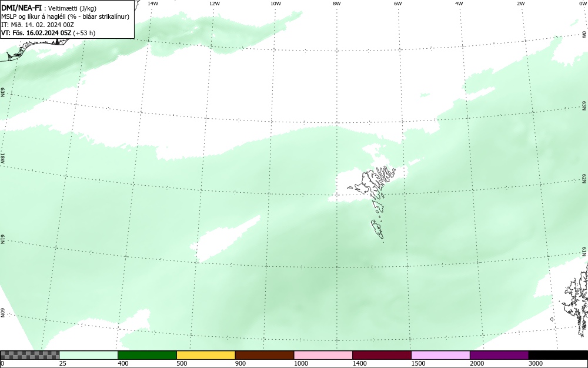Click the 14W longitude label
Viewport: 588px width, 368px height.
point(153,4)
